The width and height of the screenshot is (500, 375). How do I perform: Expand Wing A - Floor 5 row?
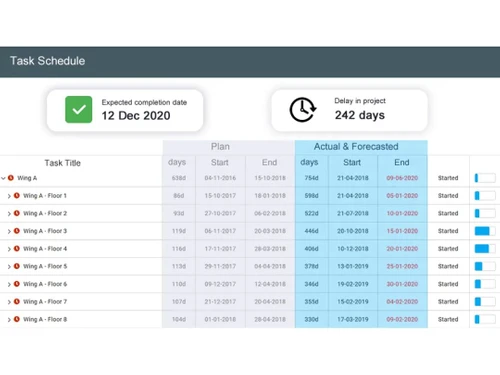click(9, 267)
